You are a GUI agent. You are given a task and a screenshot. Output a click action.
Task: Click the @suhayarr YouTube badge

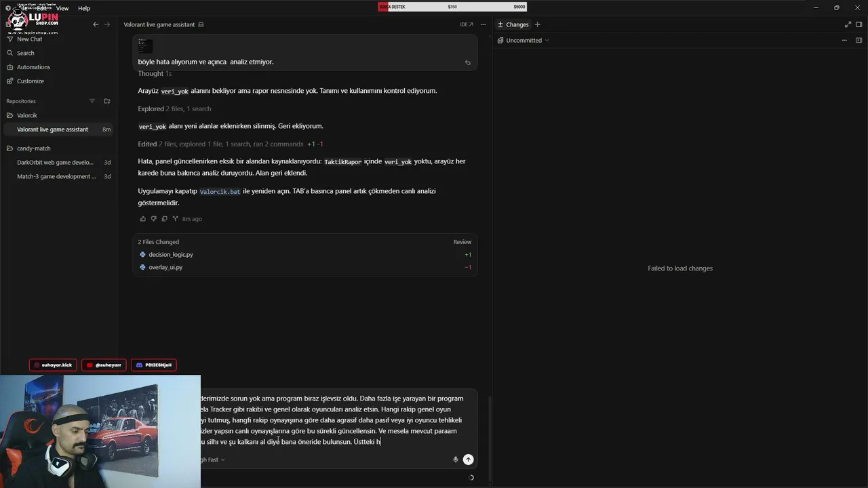point(104,365)
